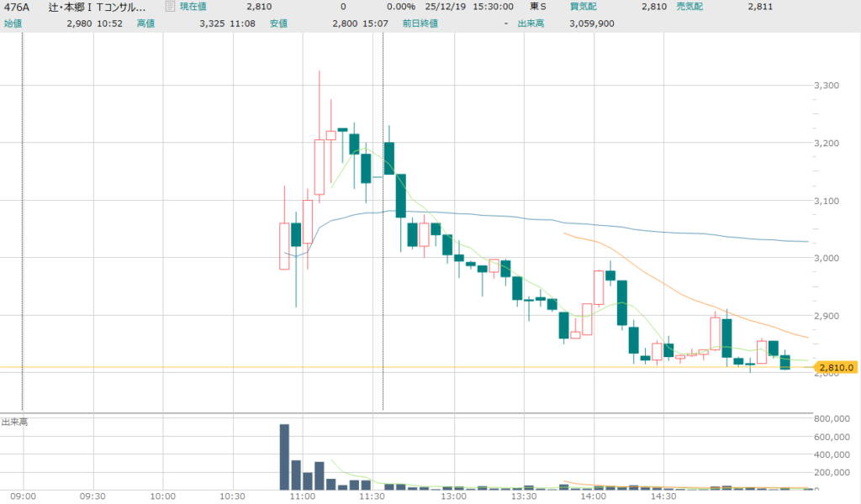Click the 3,059,900 volume figure in header

pyautogui.click(x=591, y=23)
